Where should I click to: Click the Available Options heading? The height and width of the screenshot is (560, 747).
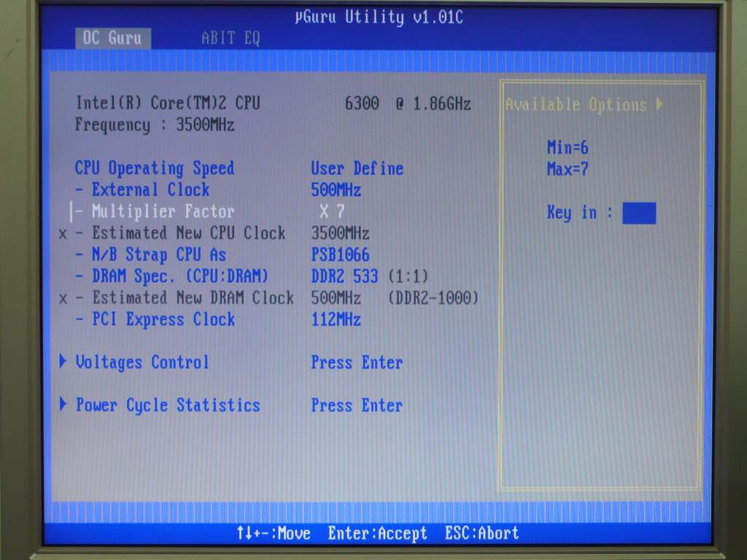(576, 105)
